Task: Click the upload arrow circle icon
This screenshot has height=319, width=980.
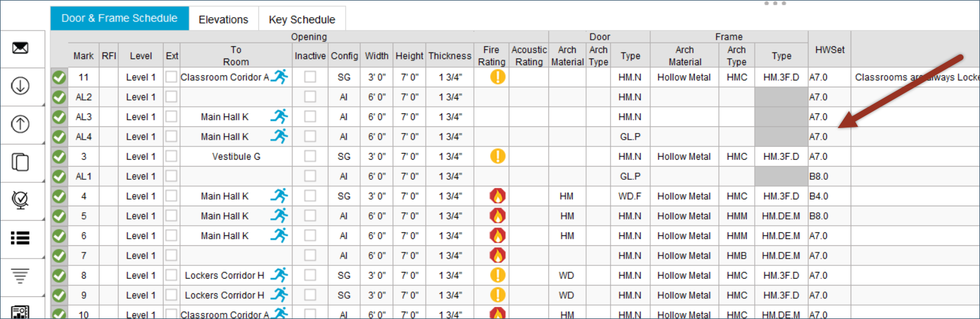Action: pyautogui.click(x=20, y=124)
